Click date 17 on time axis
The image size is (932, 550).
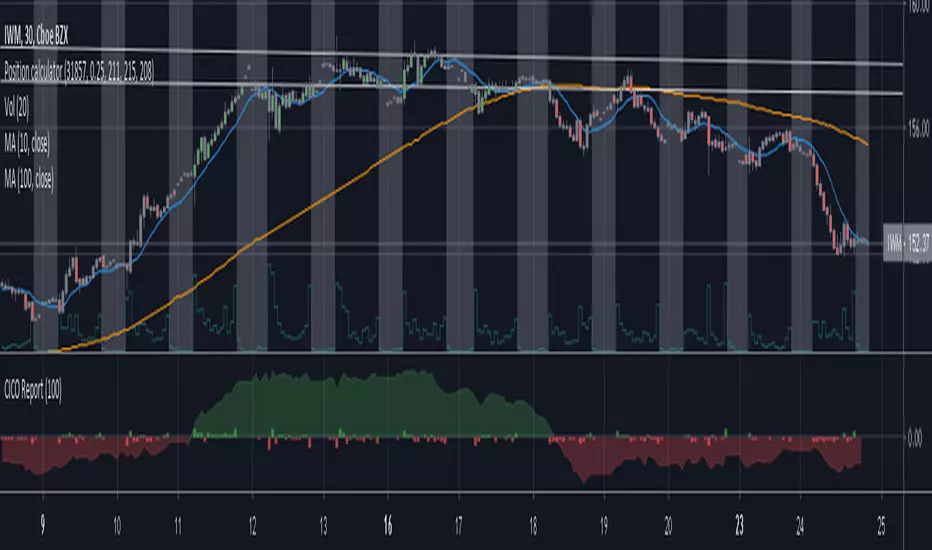pos(458,526)
